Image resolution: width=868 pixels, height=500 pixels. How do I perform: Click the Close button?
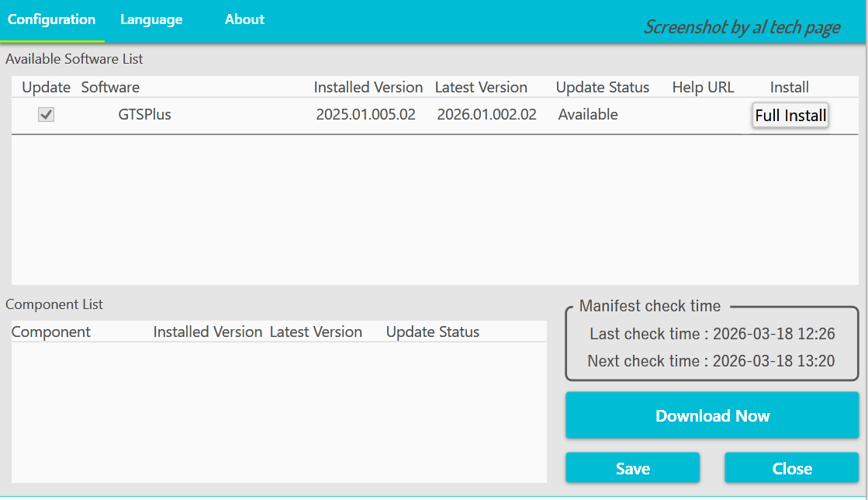[x=792, y=468]
